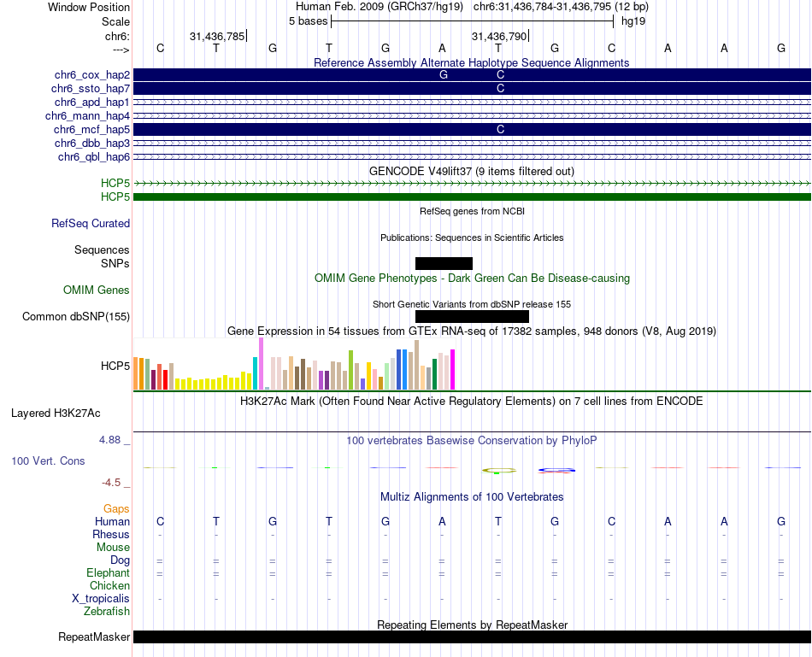Select the RepeatMasker track label
The image size is (812, 657).
[x=94, y=636]
